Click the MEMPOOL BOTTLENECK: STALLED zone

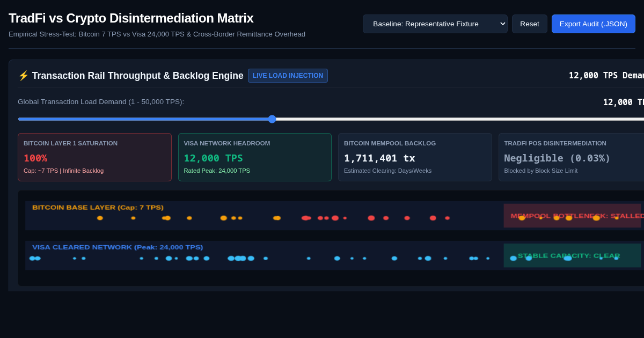(572, 216)
